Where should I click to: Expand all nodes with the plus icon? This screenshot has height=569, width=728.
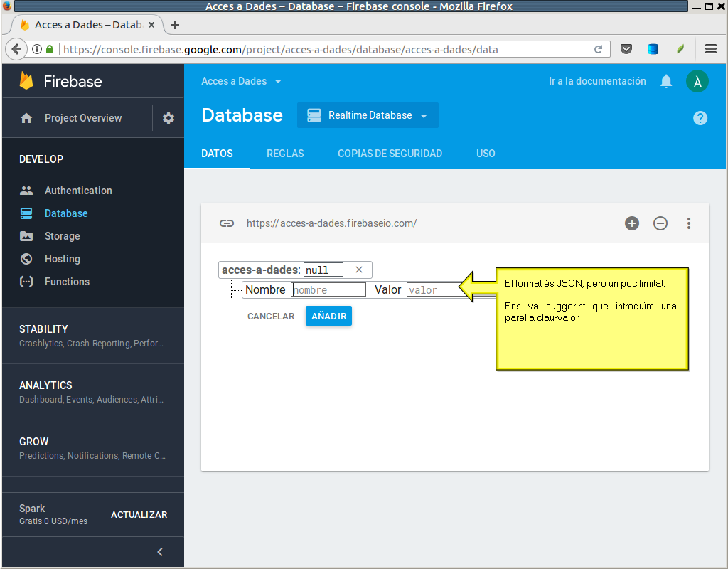tap(631, 223)
